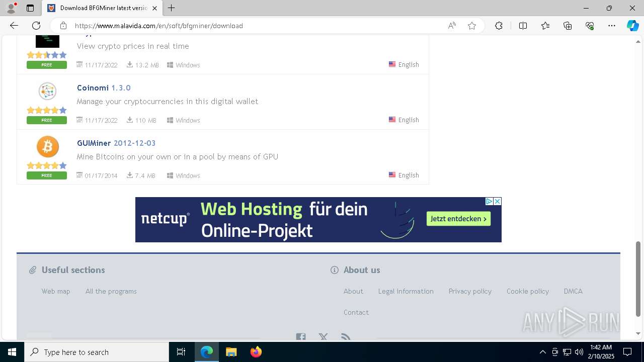Open Coinomi app icon thumbnail

click(x=47, y=91)
